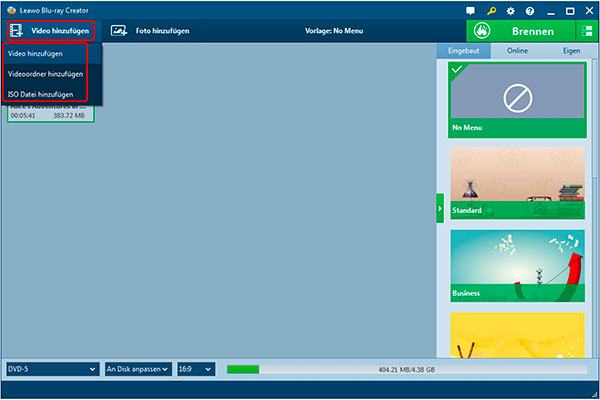The width and height of the screenshot is (600, 400).
Task: Switch to the Eingebaut tab
Action: click(x=463, y=51)
